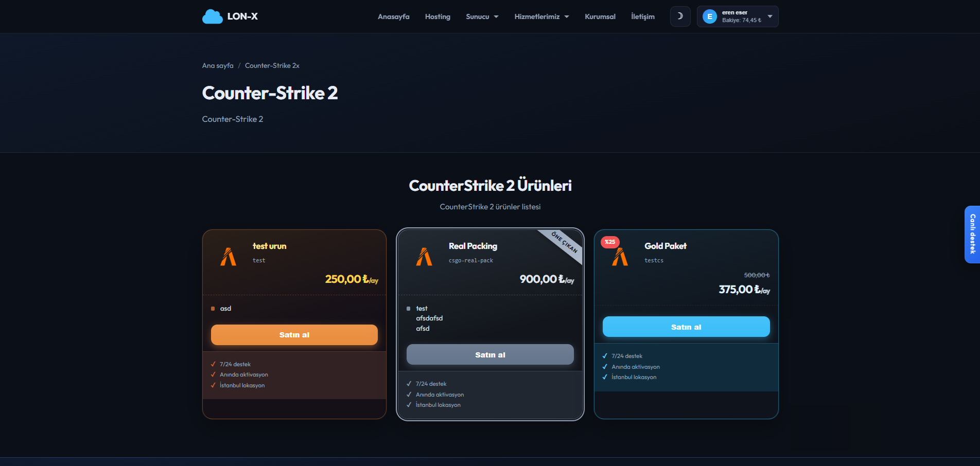Click 7/24 destek in the test urun card
Image resolution: width=980 pixels, height=466 pixels.
click(235, 364)
